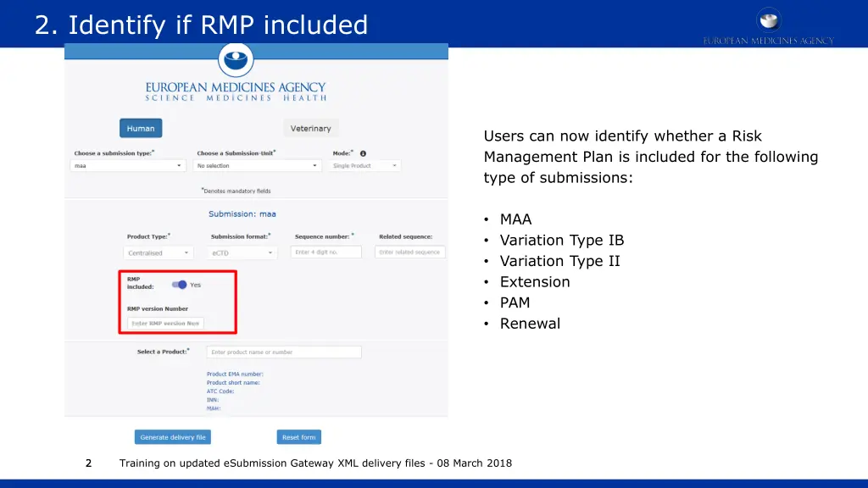Viewport: 868px width, 488px height.
Task: Click the Human tab button
Action: [x=141, y=129]
